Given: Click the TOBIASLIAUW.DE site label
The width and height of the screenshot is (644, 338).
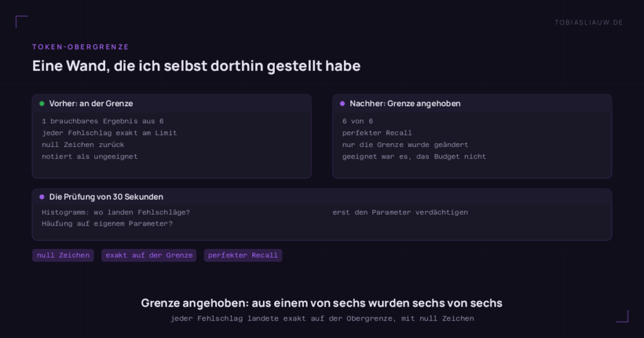Looking at the screenshot, I should pos(589,23).
